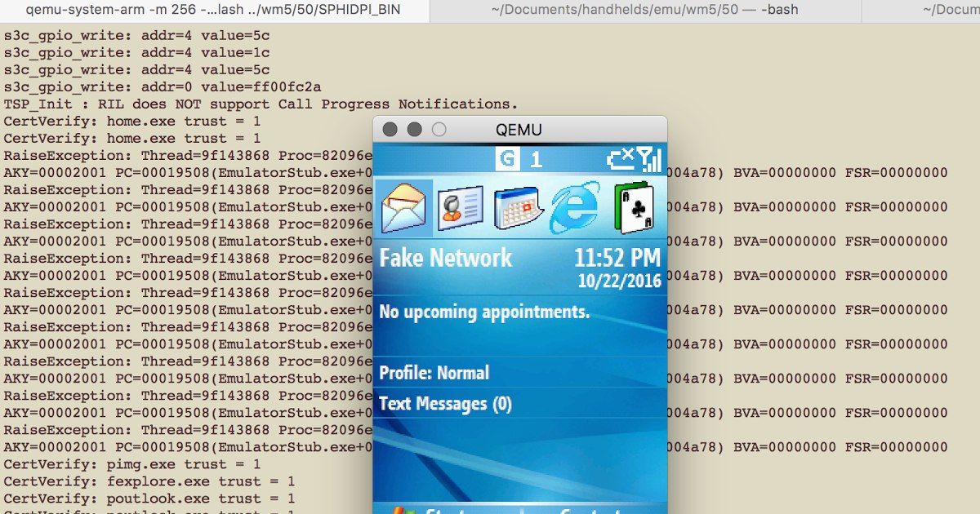Open the Messaging envelope icon
This screenshot has width=980, height=514.
click(404, 207)
